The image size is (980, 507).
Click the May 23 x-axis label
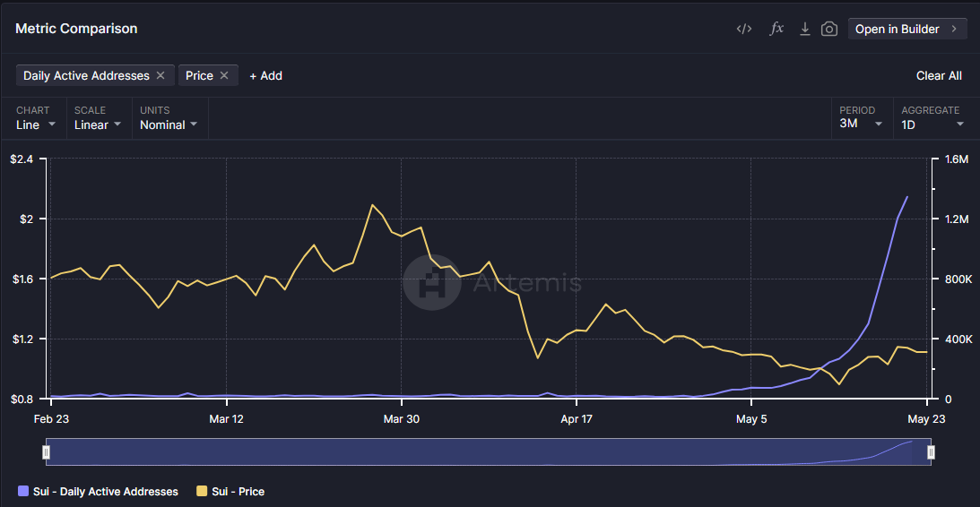(927, 419)
